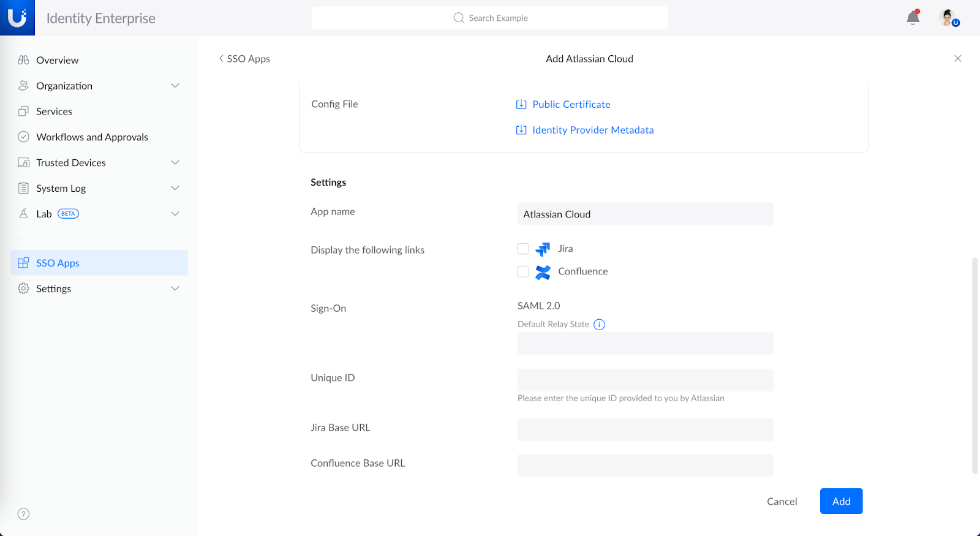Screen dimensions: 980x536
Task: Focus the Search Example field
Action: 490,18
